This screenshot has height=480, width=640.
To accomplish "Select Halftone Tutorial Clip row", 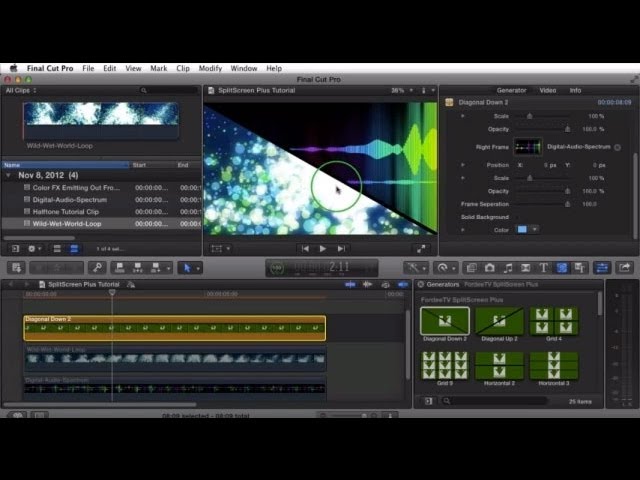I will (x=102, y=212).
